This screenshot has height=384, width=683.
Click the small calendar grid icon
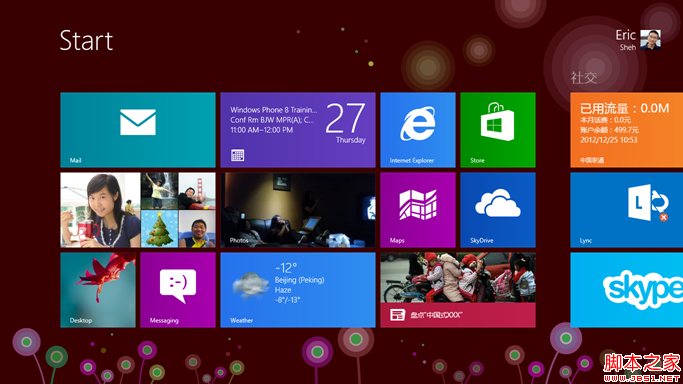pyautogui.click(x=237, y=155)
